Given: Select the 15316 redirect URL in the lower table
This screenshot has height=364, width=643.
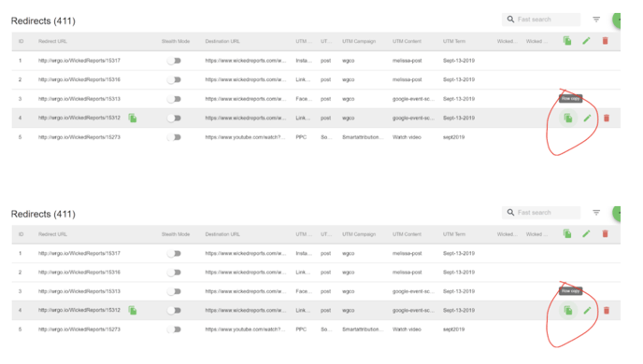Looking at the screenshot, I should [x=79, y=273].
